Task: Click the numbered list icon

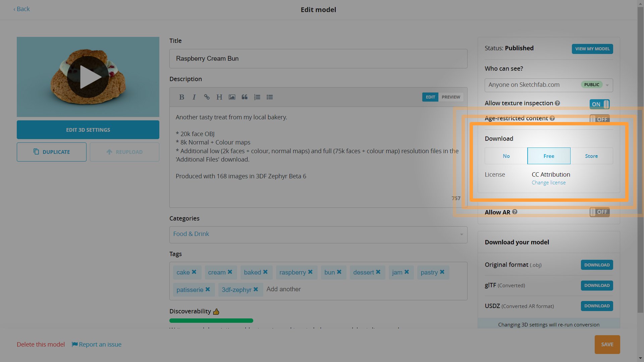Action: pyautogui.click(x=257, y=97)
